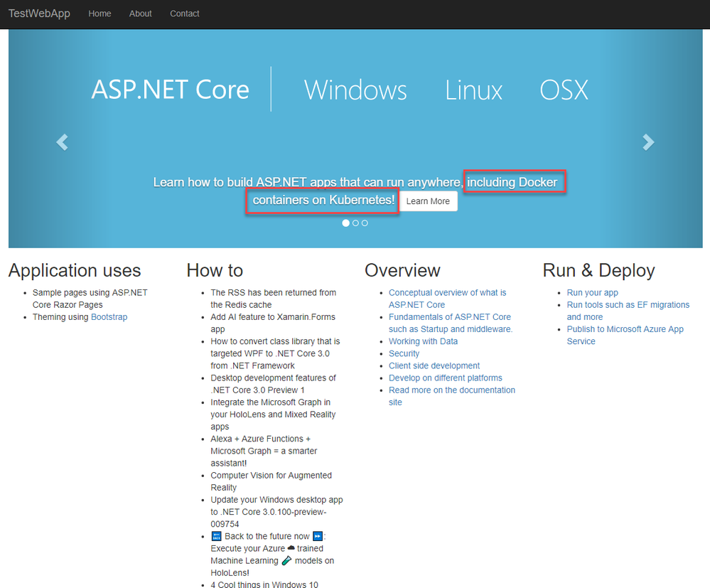
Task: Click 'Back to the future now' item
Action: coord(272,555)
